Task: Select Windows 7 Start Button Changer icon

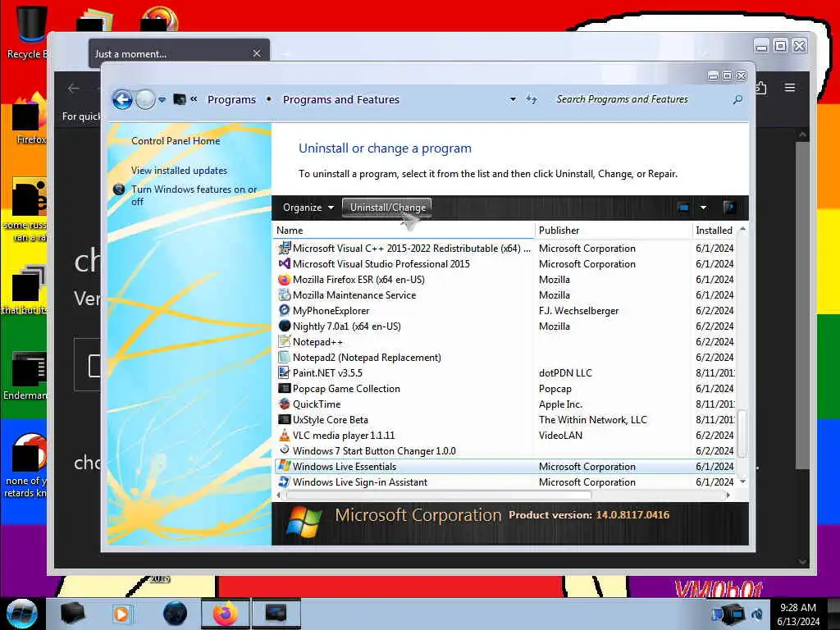Action: coord(284,450)
